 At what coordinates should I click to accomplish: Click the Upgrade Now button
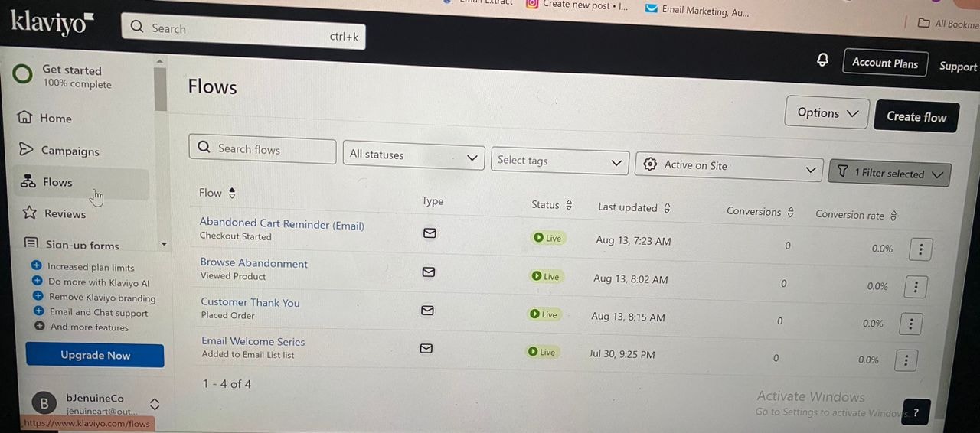click(x=95, y=355)
